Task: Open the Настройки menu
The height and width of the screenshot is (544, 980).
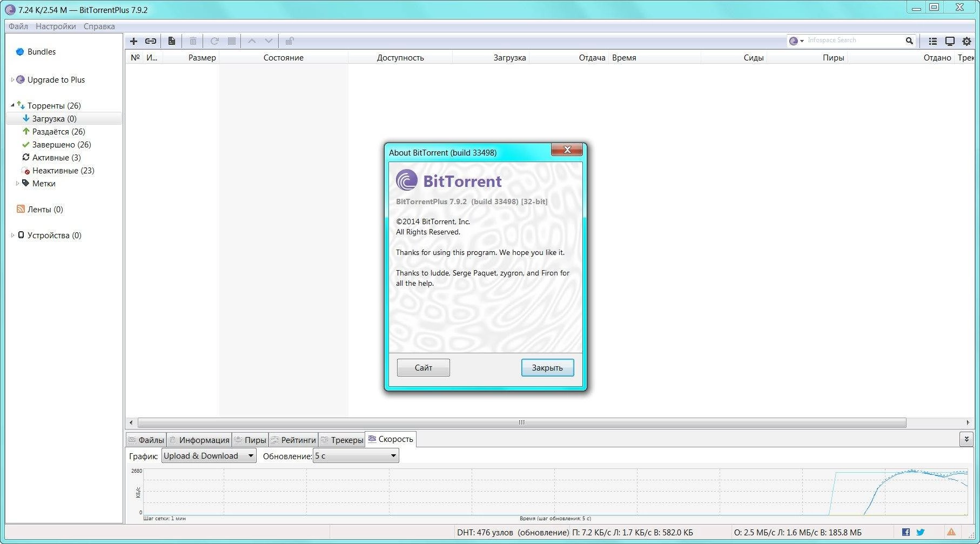Action: click(56, 26)
